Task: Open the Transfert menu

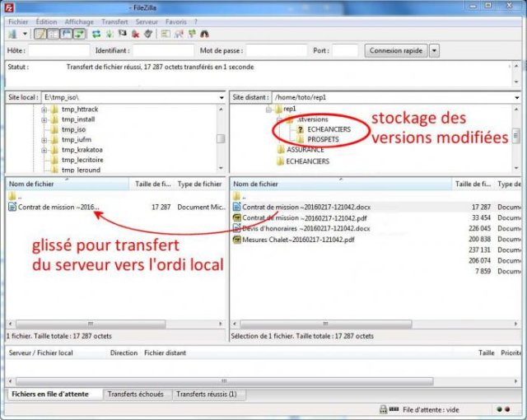Action: (x=114, y=21)
